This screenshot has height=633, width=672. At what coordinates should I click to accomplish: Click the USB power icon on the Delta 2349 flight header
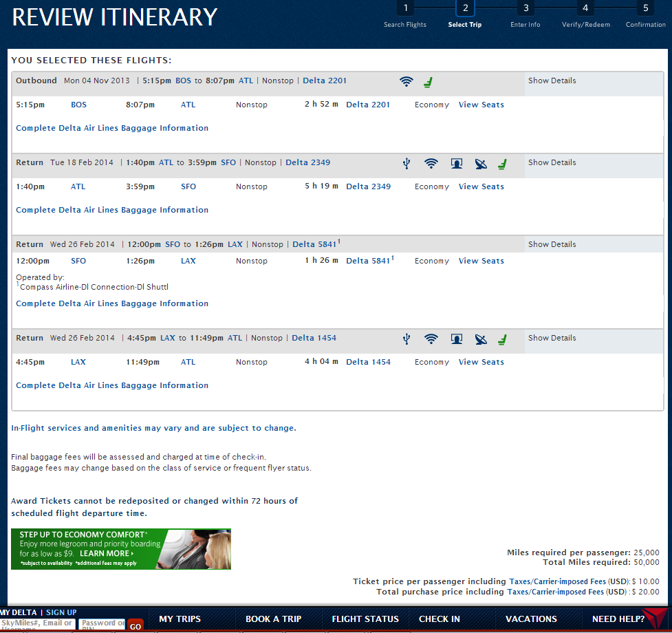pyautogui.click(x=407, y=163)
